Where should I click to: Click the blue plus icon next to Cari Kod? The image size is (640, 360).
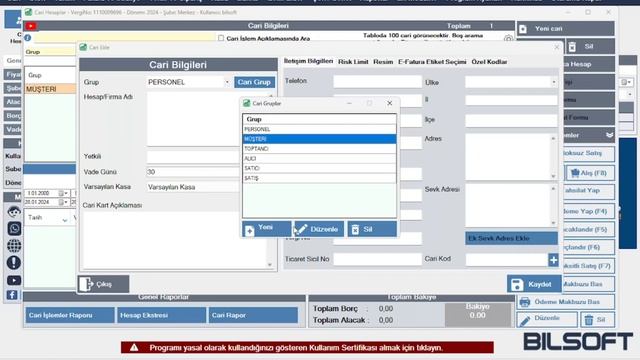(553, 260)
